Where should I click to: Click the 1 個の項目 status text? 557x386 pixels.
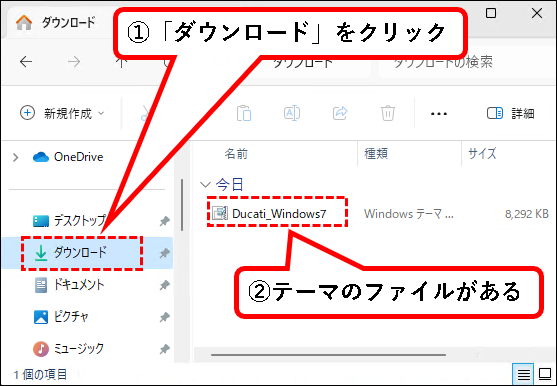coord(40,374)
